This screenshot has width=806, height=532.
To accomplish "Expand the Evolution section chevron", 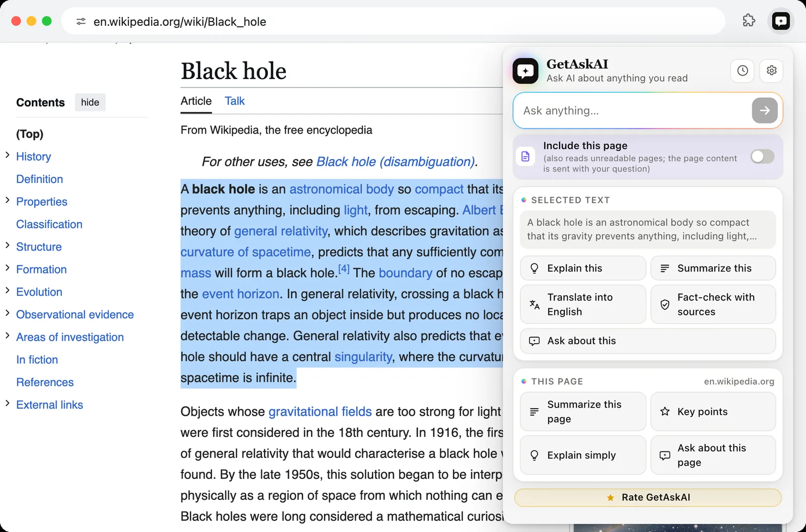I will tap(8, 291).
